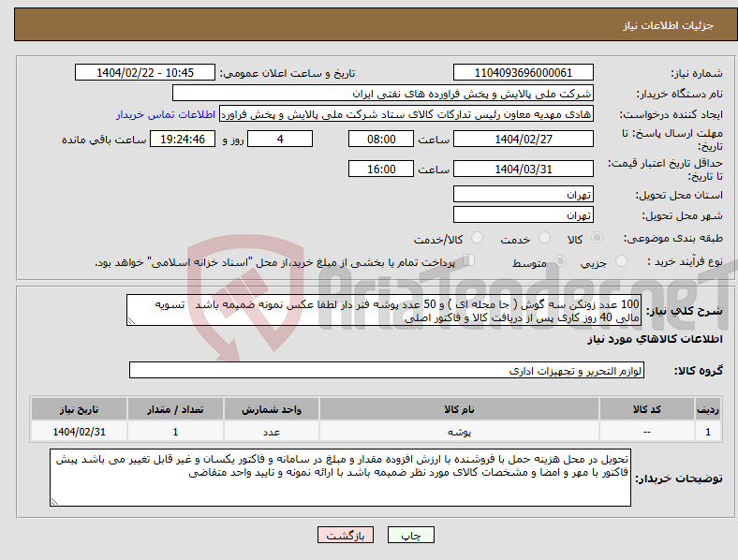This screenshot has width=738, height=560.
Task: Click the remaining days field showing 4
Action: [x=280, y=139]
